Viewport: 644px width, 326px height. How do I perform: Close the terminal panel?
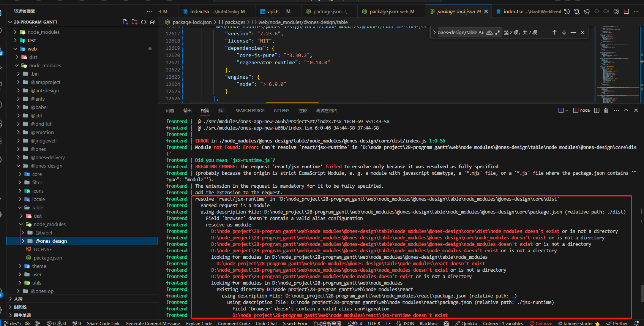pyautogui.click(x=636, y=110)
